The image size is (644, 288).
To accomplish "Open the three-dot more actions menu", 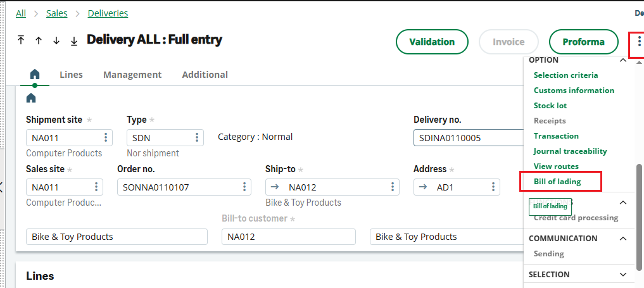I will pos(639,42).
